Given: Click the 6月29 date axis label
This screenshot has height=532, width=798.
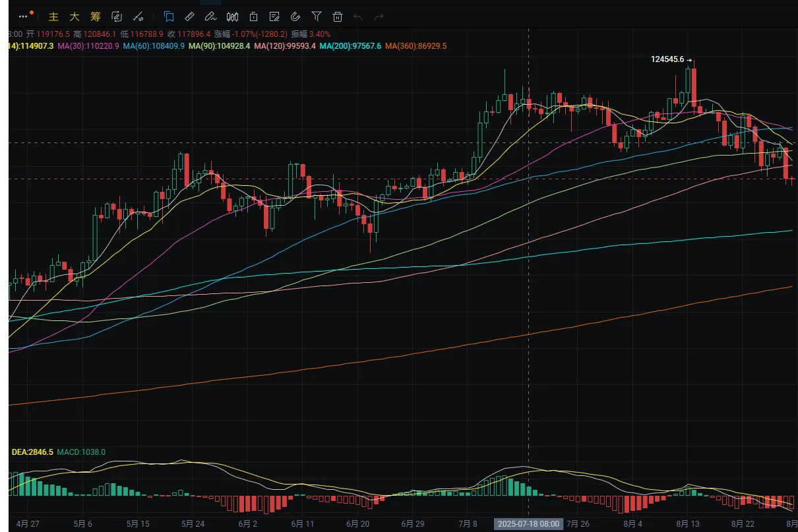Looking at the screenshot, I should [x=412, y=524].
